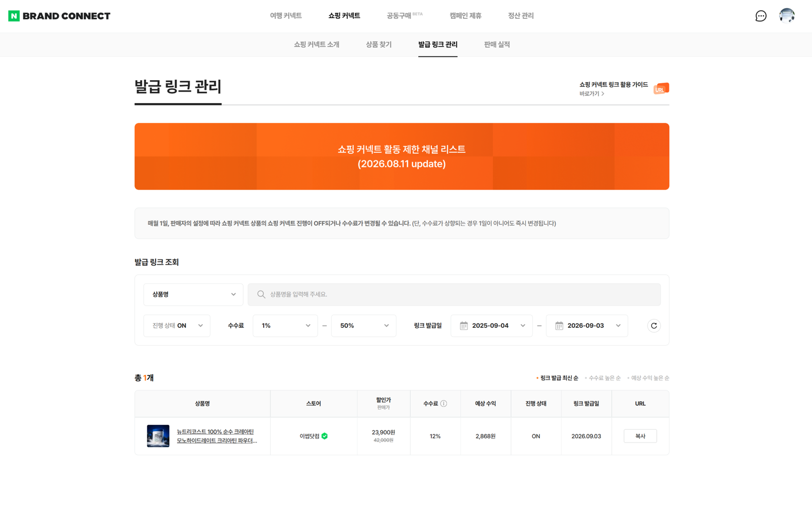Open 캠페인 제휴 menu
This screenshot has height=506, width=812.
point(465,16)
